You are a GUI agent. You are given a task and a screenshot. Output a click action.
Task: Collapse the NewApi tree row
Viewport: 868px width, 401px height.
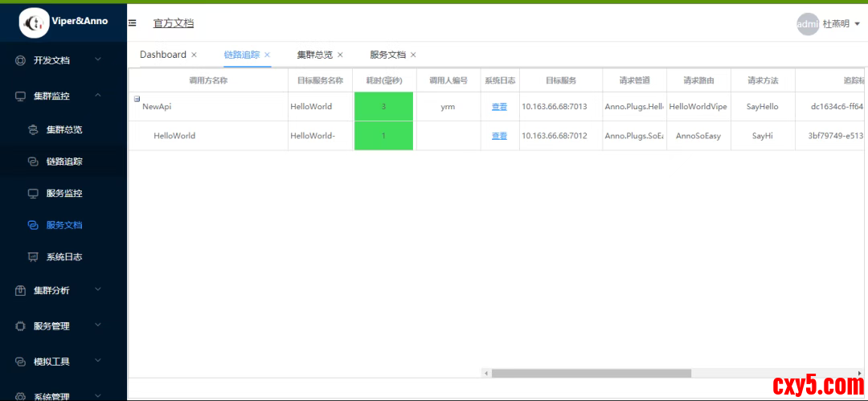click(x=137, y=99)
